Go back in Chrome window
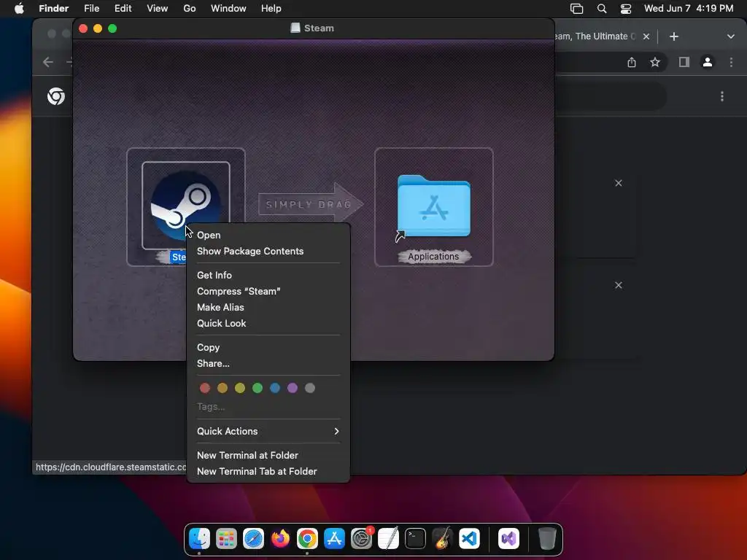This screenshot has height=560, width=747. tap(47, 62)
